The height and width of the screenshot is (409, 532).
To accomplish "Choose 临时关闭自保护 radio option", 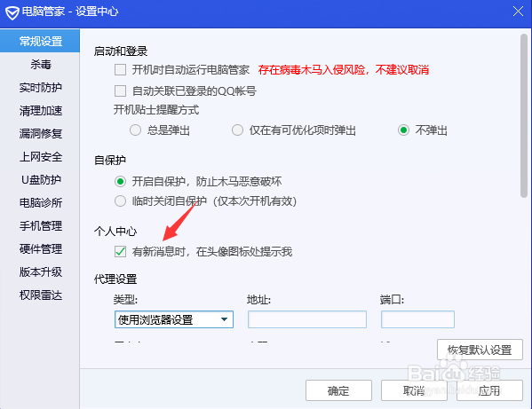I will pos(120,201).
